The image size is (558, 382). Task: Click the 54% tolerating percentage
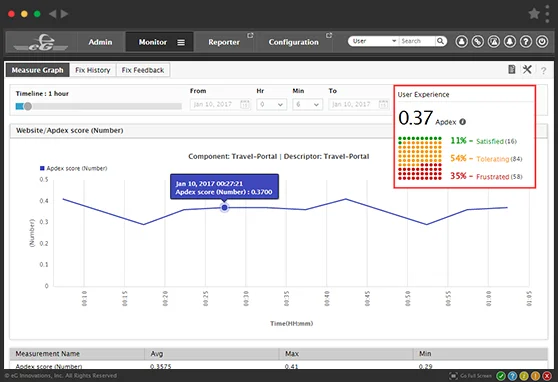[x=458, y=158]
